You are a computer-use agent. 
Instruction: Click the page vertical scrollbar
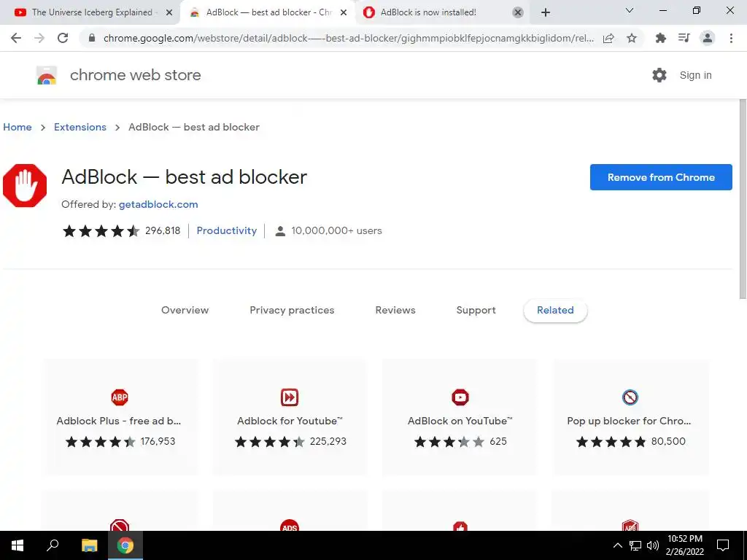742,199
